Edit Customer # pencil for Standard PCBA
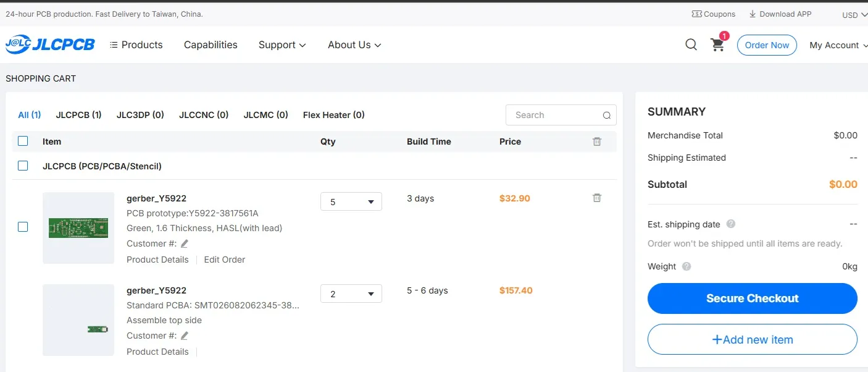The image size is (868, 372). coord(184,336)
